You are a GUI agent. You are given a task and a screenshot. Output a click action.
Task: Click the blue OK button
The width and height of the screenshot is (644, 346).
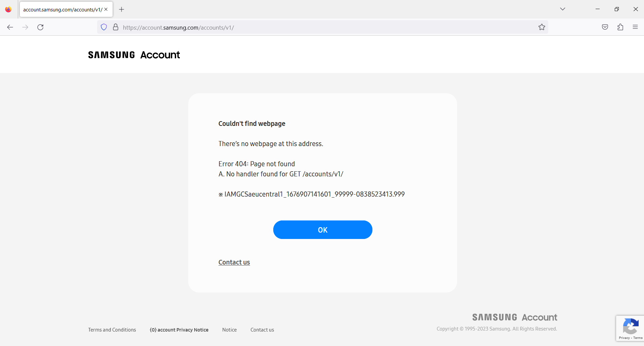322,230
